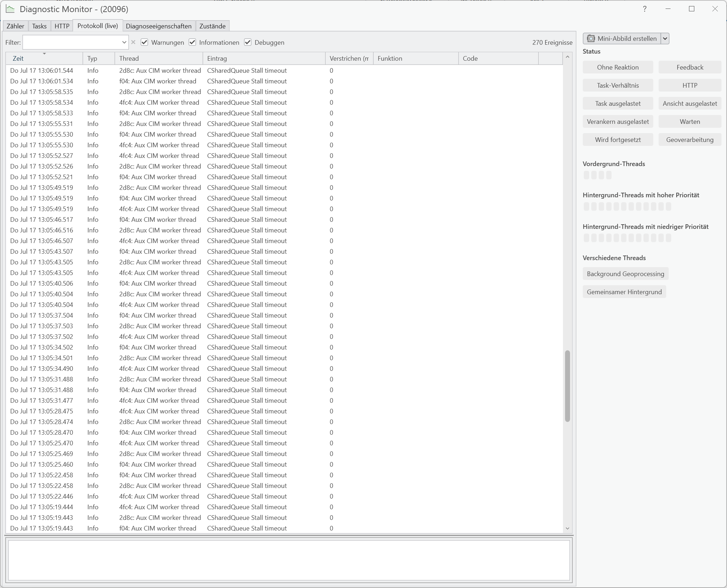Viewport: 727px width, 588px height.
Task: Clear the filter using the X icon
Action: (x=133, y=42)
